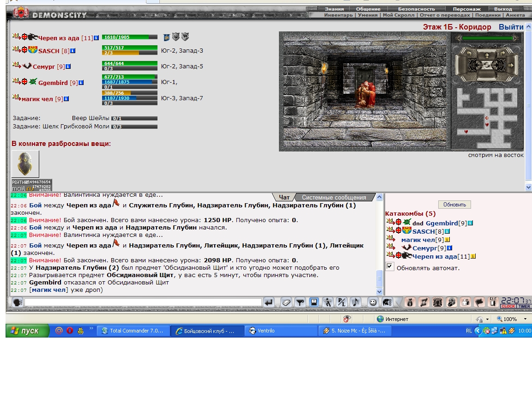Step right with the right arrow pad
This screenshot has width=532, height=399.
[x=511, y=65]
